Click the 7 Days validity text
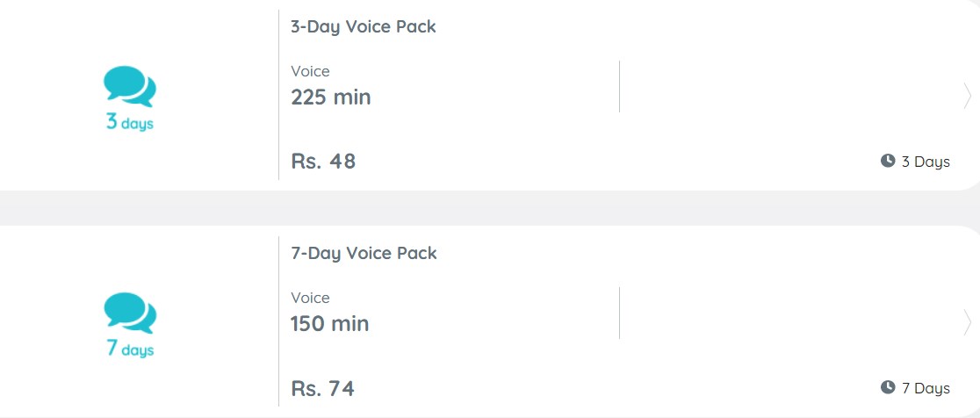The height and width of the screenshot is (418, 980). [x=926, y=389]
